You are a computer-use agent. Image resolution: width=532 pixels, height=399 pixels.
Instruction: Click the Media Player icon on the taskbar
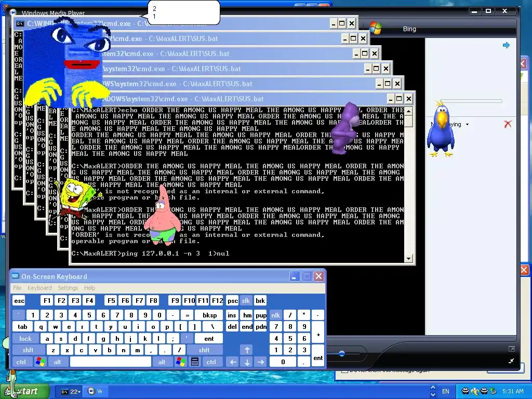[91, 391]
